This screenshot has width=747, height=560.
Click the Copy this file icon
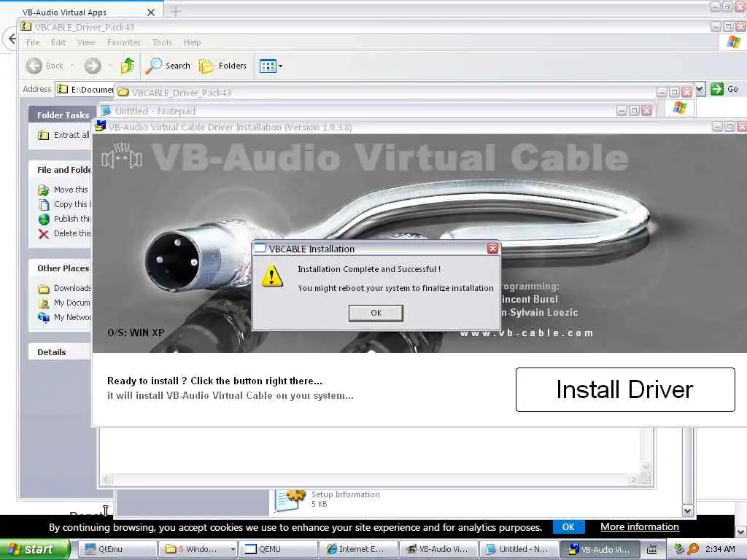[x=43, y=205]
